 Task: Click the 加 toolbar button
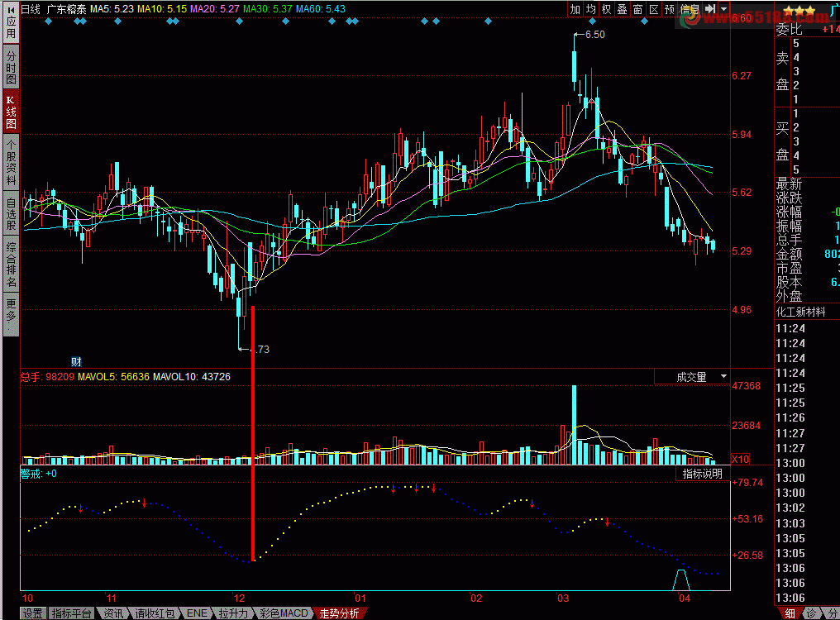(x=575, y=9)
